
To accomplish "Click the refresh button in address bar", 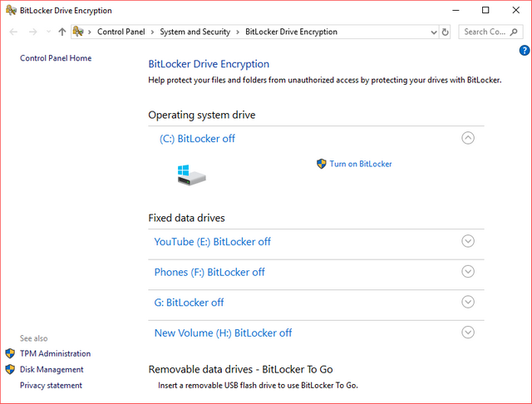I will point(446,32).
